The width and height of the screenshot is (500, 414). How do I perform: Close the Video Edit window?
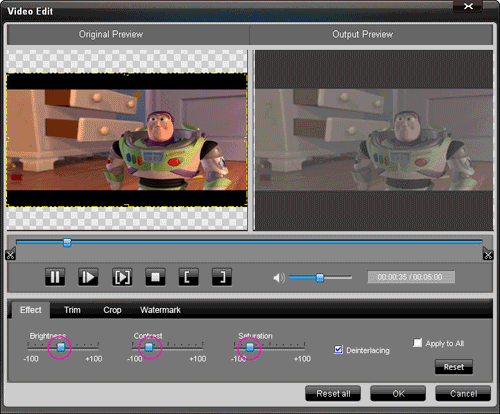468,6
